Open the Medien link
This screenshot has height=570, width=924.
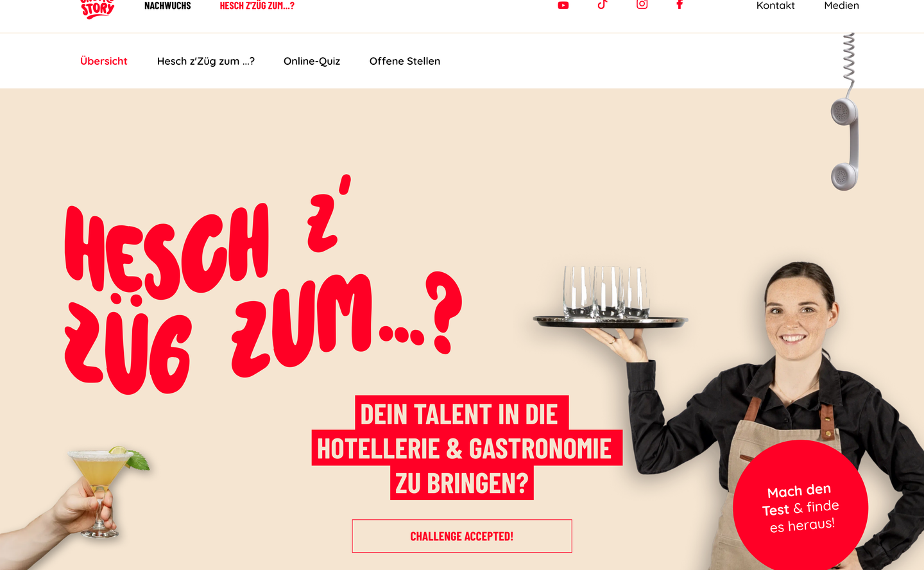coord(841,6)
